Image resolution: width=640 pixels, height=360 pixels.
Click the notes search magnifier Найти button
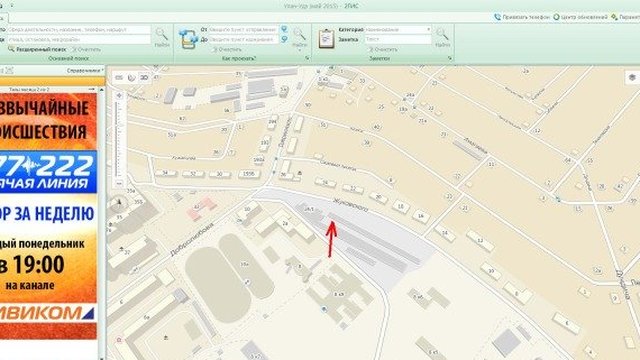click(x=442, y=37)
